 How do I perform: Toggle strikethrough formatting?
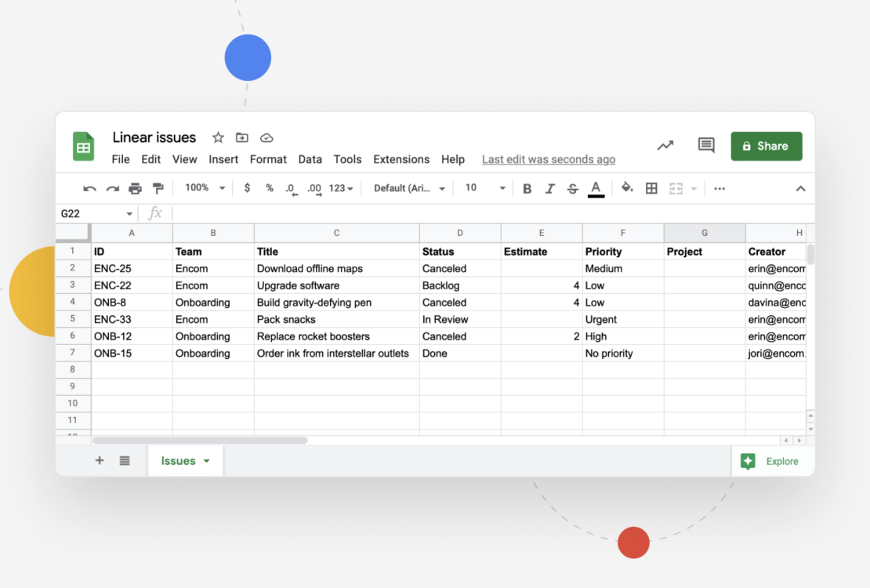[572, 189]
